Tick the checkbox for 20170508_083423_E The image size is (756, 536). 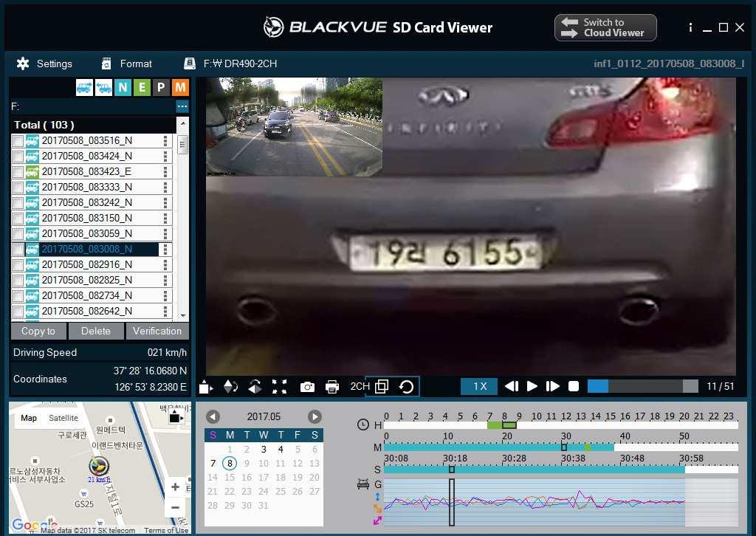coord(18,171)
